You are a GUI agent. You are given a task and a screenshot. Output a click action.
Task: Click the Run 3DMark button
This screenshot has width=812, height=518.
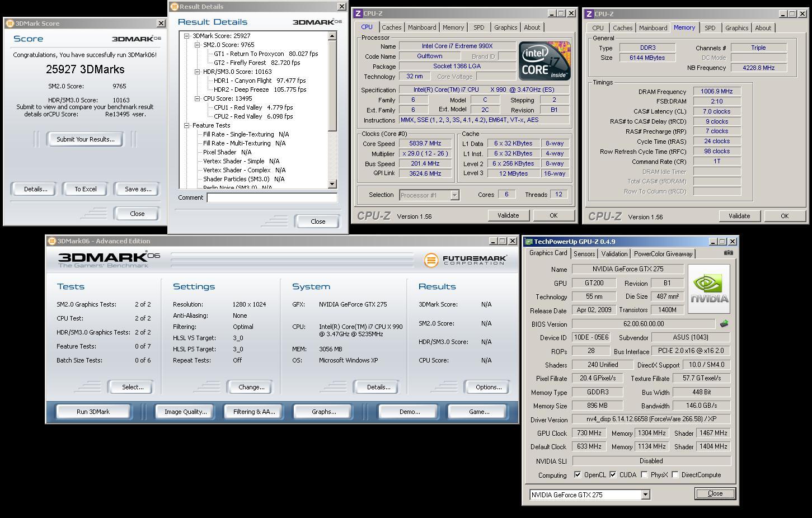click(93, 412)
